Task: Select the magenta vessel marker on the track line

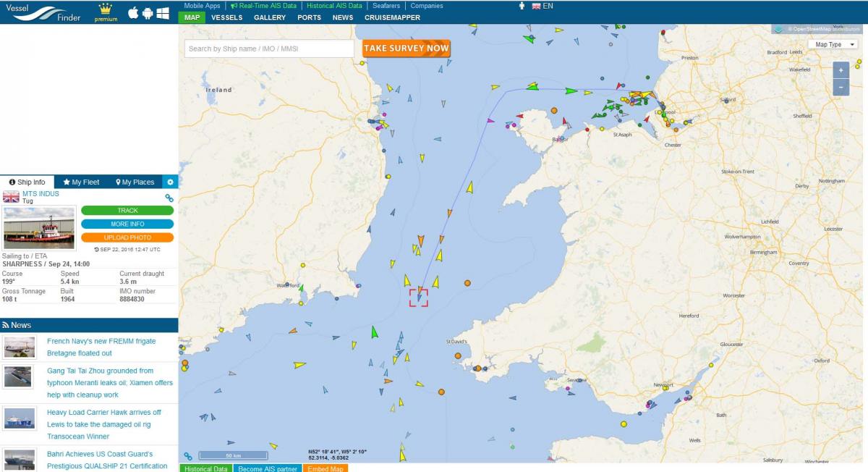Action: tap(490, 121)
